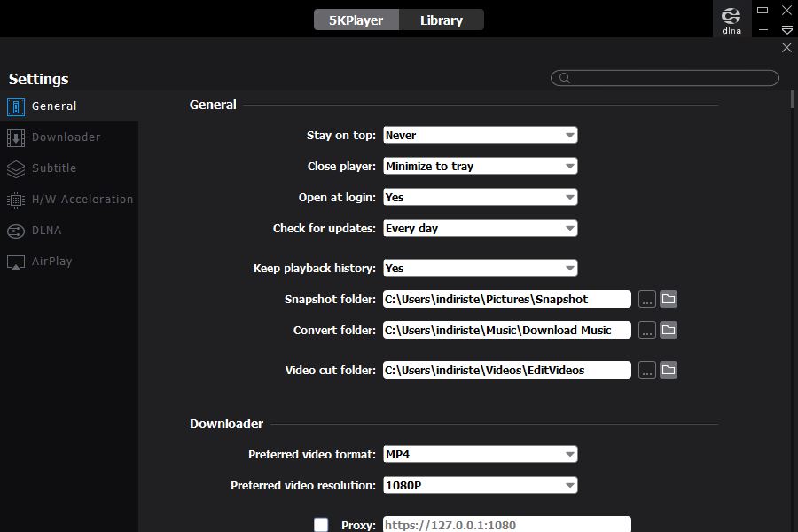Select DLNA settings category

coord(69,231)
